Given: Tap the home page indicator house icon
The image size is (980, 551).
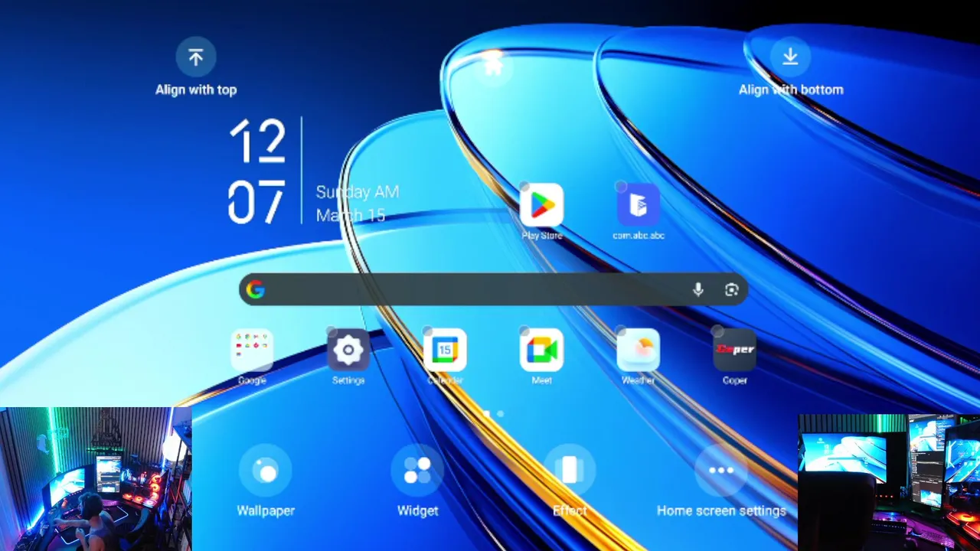Looking at the screenshot, I should click(493, 65).
